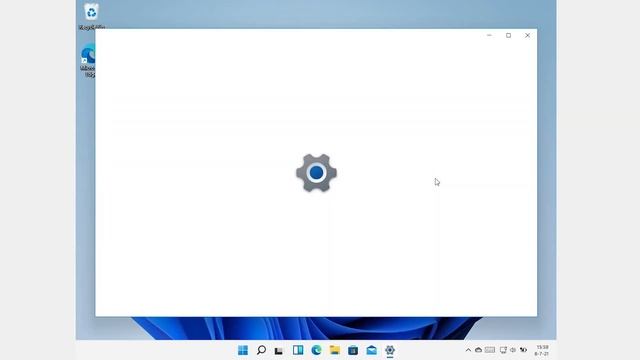This screenshot has height=360, width=640.
Task: Open touch keyboard tray icon
Action: 490,350
